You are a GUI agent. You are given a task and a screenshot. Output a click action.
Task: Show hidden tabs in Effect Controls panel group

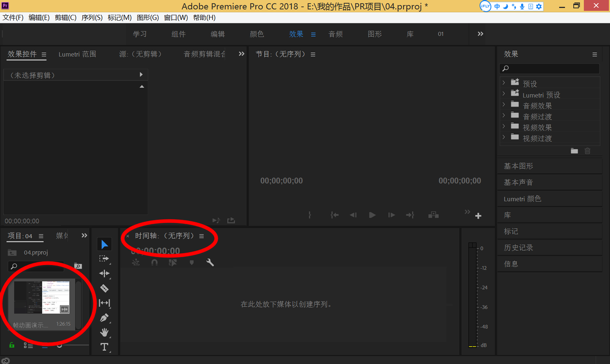(x=241, y=54)
